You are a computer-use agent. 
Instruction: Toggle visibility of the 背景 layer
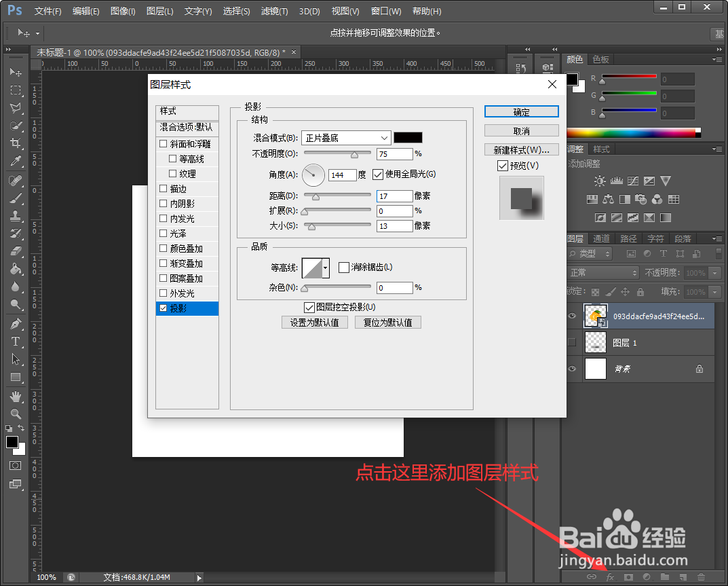point(572,369)
